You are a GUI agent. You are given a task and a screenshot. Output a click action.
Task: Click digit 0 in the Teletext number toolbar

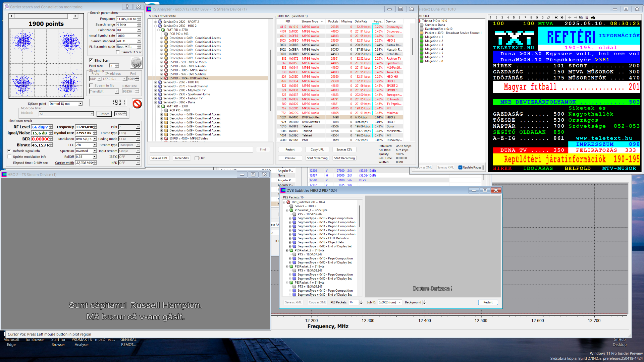(x=542, y=17)
